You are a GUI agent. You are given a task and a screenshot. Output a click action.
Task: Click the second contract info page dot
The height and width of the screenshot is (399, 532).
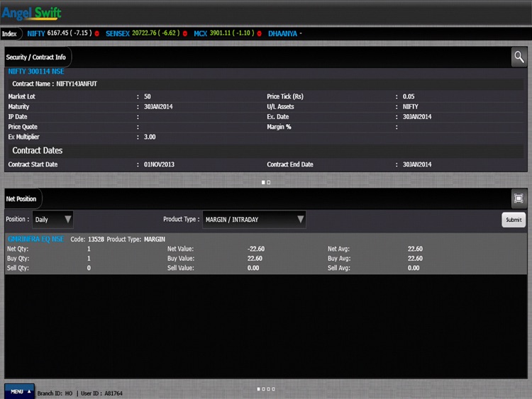(269, 182)
